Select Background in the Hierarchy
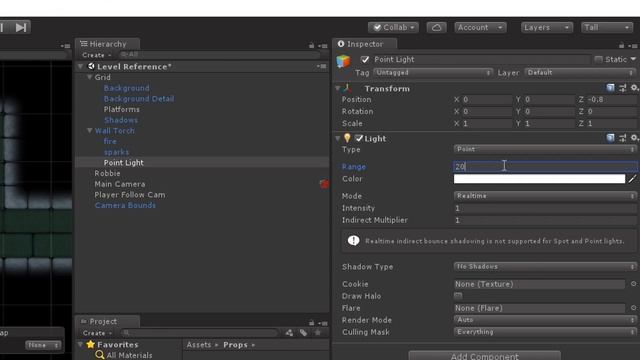 click(126, 88)
